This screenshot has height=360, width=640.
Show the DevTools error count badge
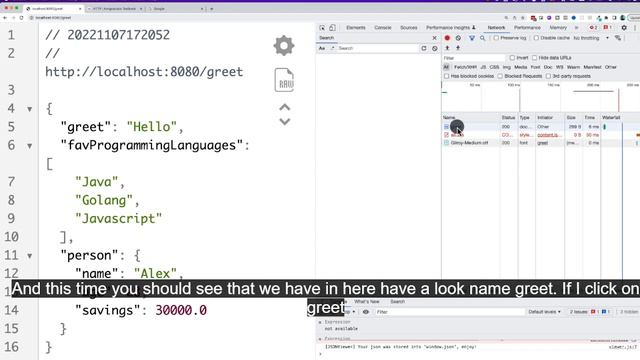[593, 28]
